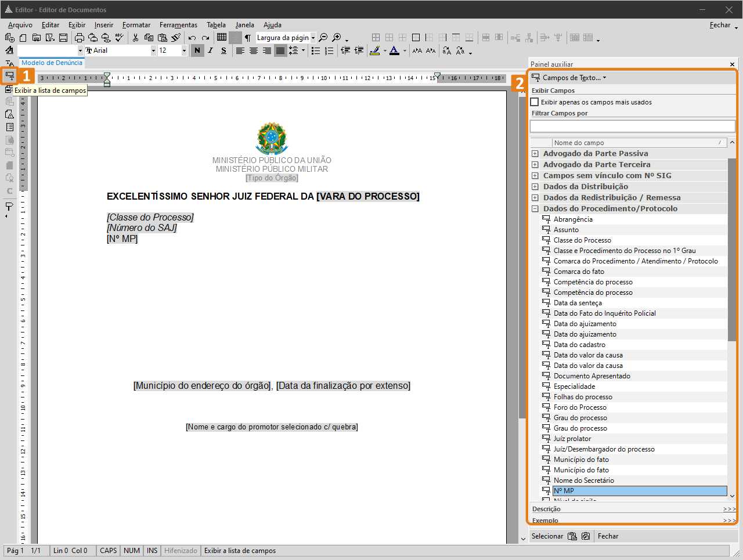The image size is (743, 560).
Task: Toggle underline (S) formatting
Action: pyautogui.click(x=223, y=50)
